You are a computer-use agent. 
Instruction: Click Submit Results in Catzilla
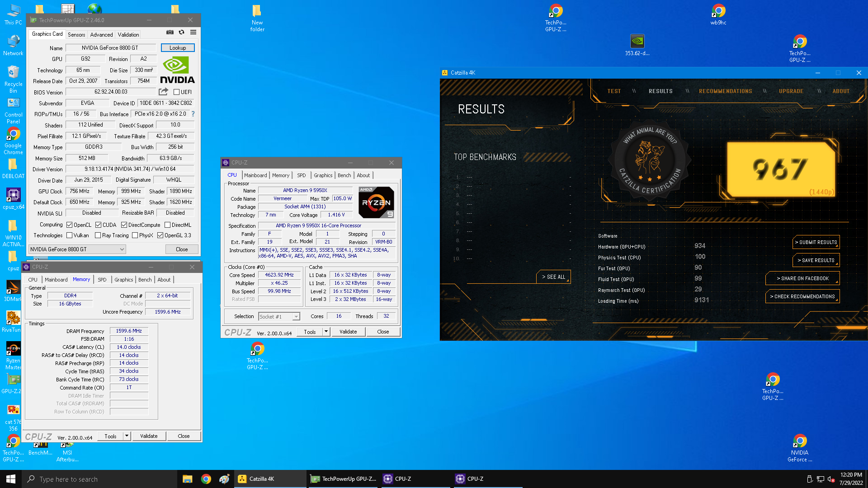pos(816,242)
